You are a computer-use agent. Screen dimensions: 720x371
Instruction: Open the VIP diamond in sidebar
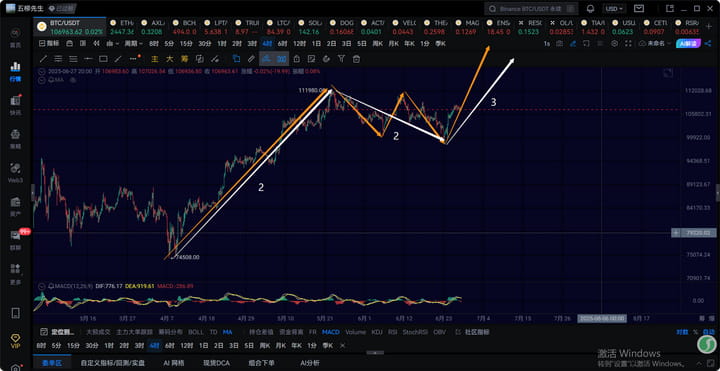(x=15, y=340)
